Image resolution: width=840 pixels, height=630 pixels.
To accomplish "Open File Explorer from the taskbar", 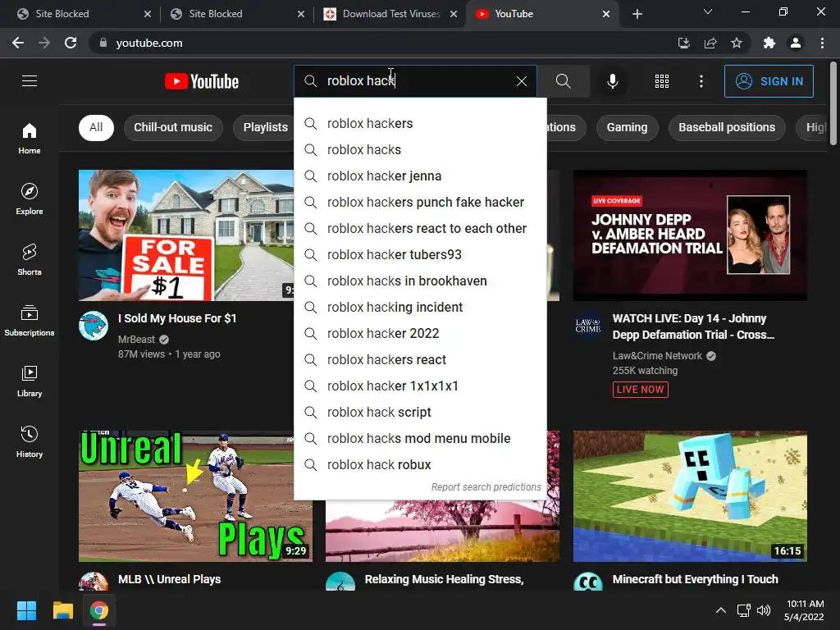I will pyautogui.click(x=62, y=610).
